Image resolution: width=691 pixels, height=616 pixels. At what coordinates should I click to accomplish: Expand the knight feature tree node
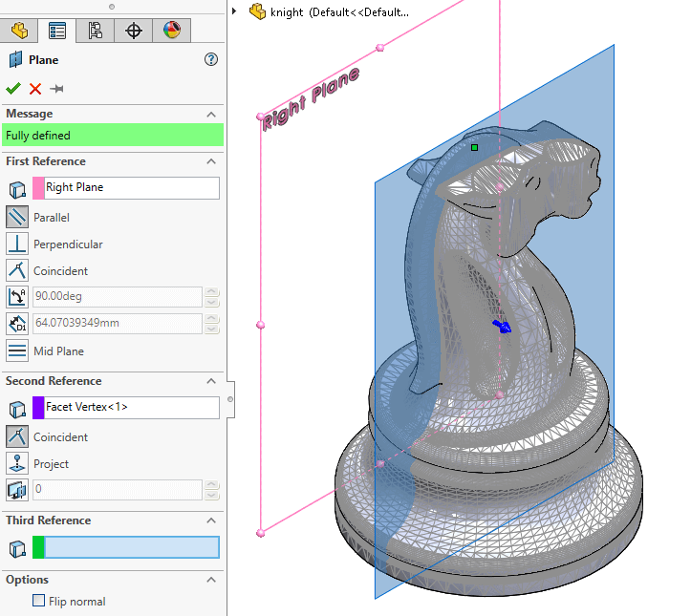point(234,11)
